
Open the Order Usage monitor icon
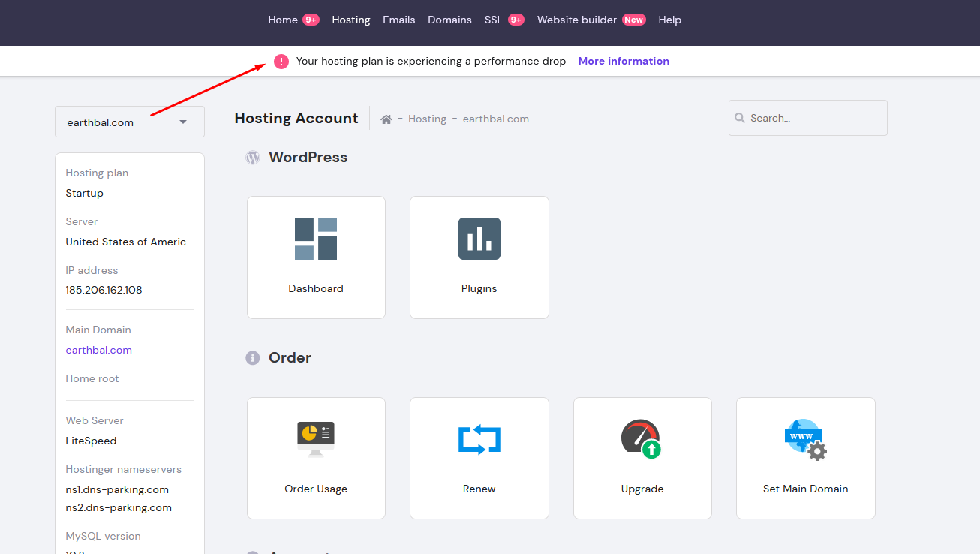tap(316, 439)
